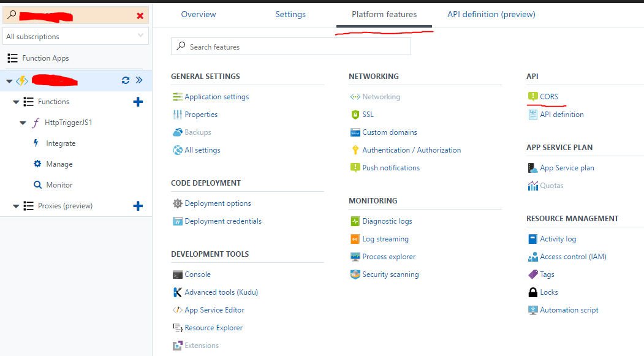644x356 pixels.
Task: Click the red X clear search icon
Action: [140, 16]
